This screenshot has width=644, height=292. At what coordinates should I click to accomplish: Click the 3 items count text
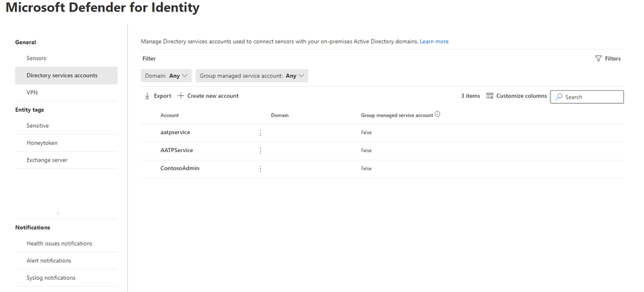pyautogui.click(x=470, y=96)
